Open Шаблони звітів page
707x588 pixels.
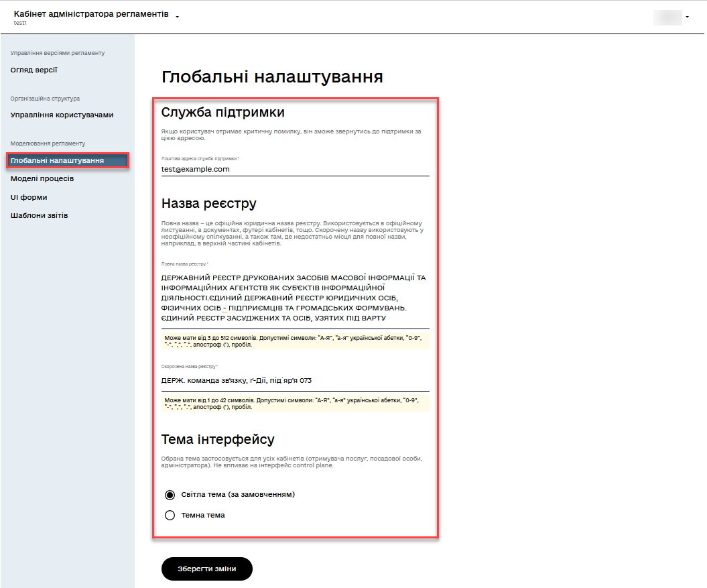tap(40, 216)
